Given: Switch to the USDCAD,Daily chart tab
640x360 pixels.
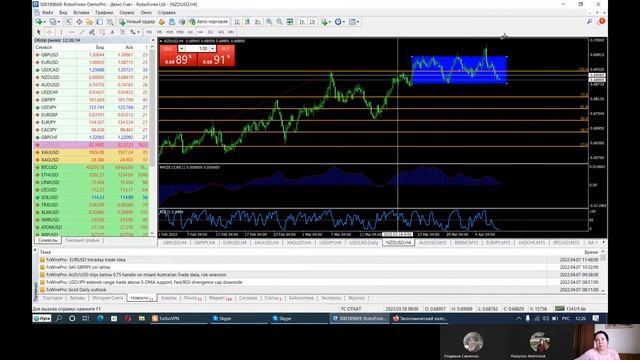Looking at the screenshot, I should click(x=363, y=242).
